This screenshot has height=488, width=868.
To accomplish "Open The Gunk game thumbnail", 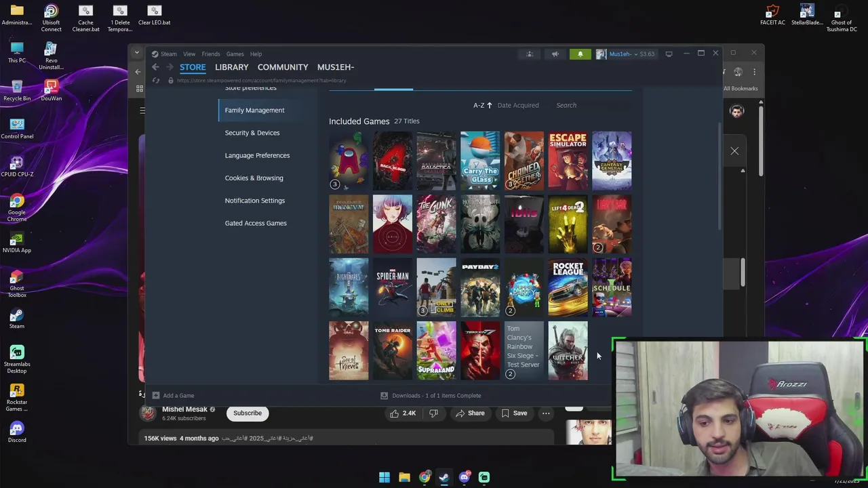I will (436, 224).
